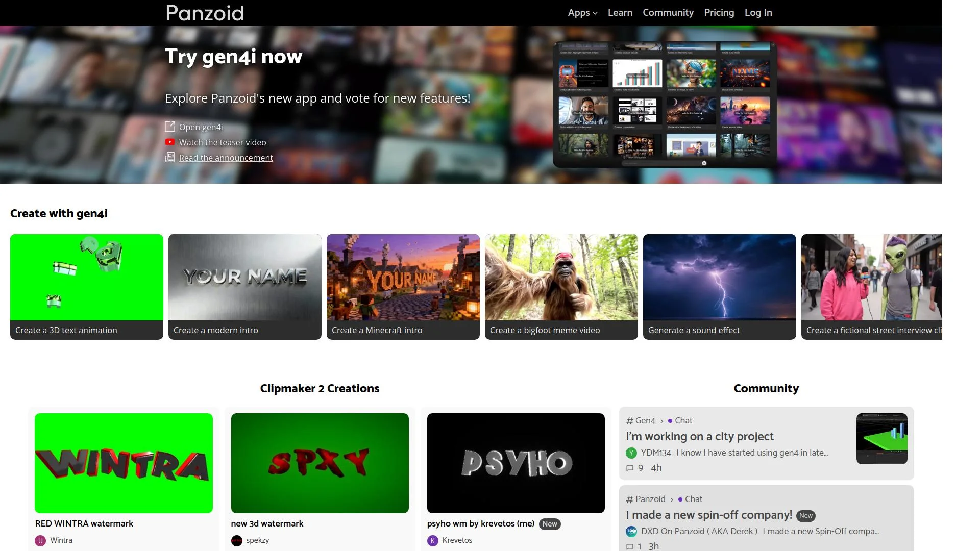Open the PSYHO watermark thumbnail
This screenshot has height=551, width=980.
click(516, 463)
